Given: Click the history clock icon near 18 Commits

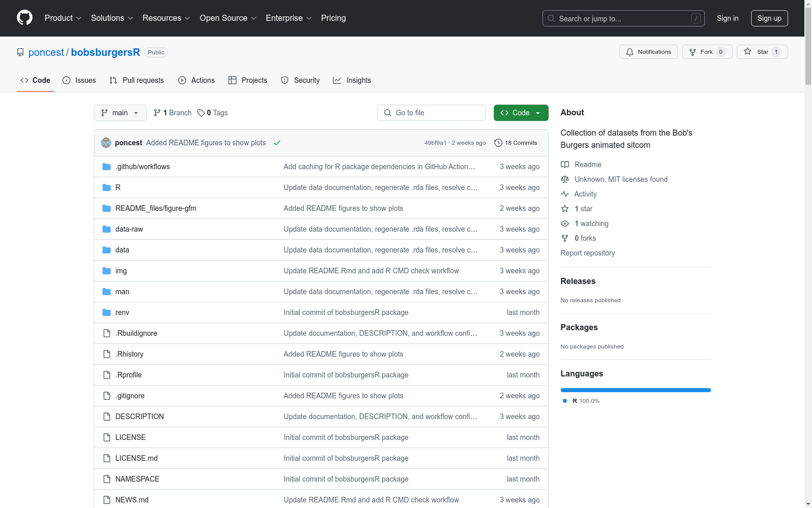Looking at the screenshot, I should click(x=498, y=143).
